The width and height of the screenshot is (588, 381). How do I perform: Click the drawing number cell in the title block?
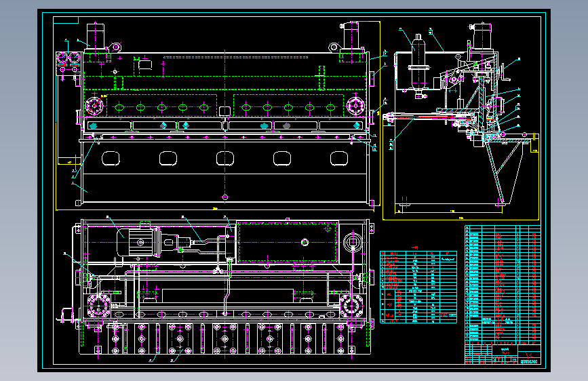529,361
